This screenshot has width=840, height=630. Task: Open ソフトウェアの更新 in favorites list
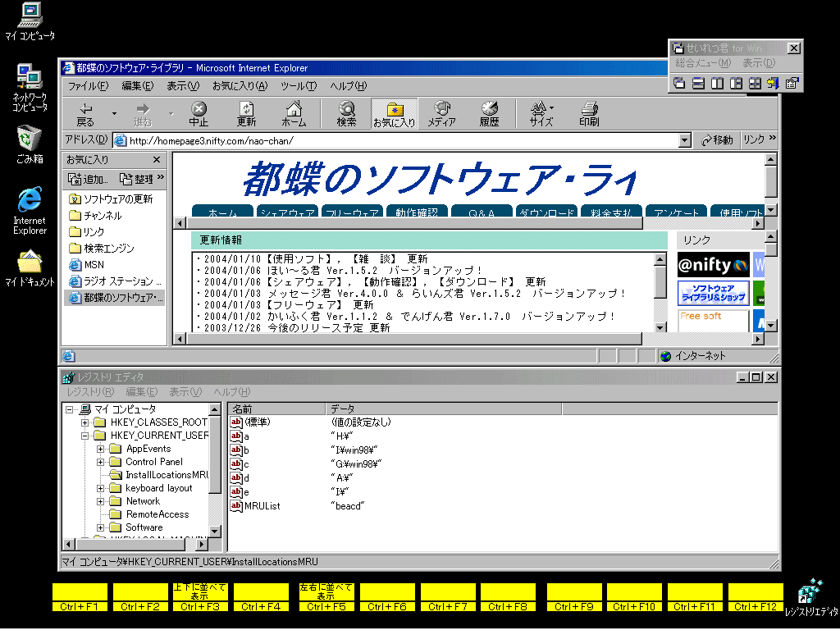point(111,199)
